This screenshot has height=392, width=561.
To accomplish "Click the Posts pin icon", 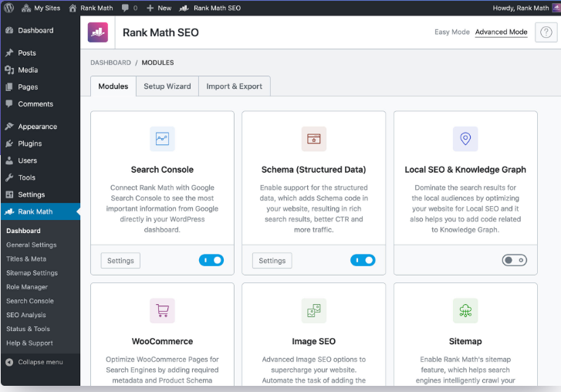I will pos(10,53).
